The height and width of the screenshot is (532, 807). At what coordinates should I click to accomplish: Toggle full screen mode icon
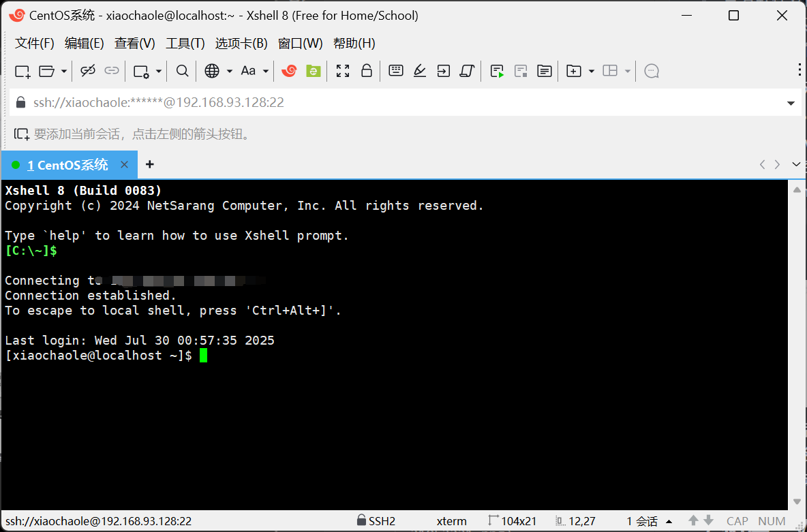343,71
